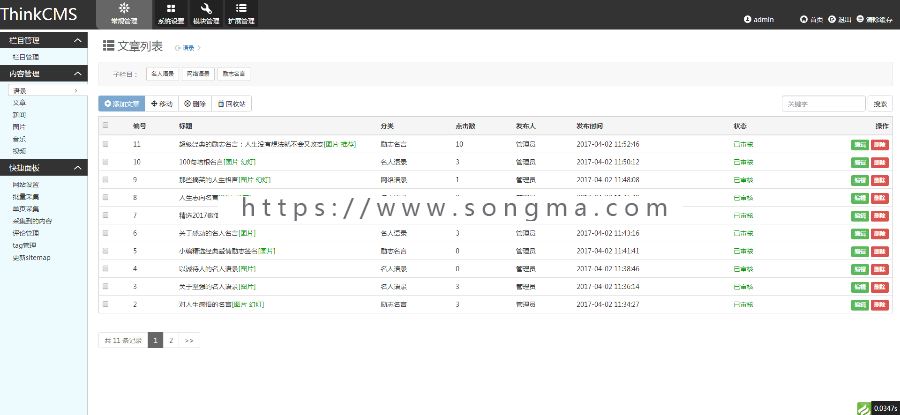Click the 搜索 search button
Viewport: 900px width, 415px height.
[x=880, y=104]
